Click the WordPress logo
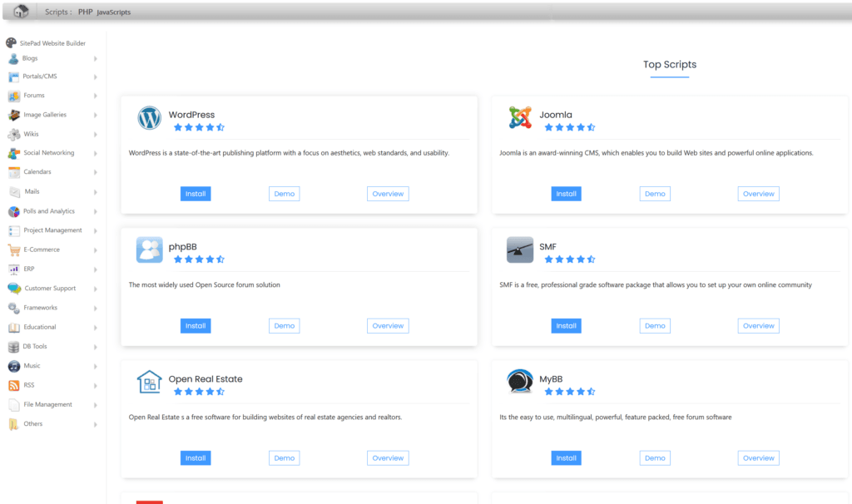This screenshot has width=852, height=504. click(149, 118)
